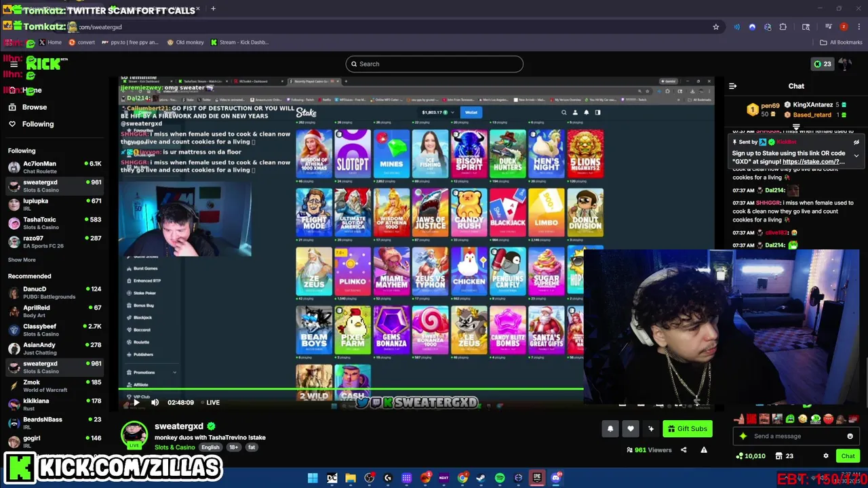868x488 pixels.
Task: Collapse the pinned message with the chevron
Action: pyautogui.click(x=856, y=156)
